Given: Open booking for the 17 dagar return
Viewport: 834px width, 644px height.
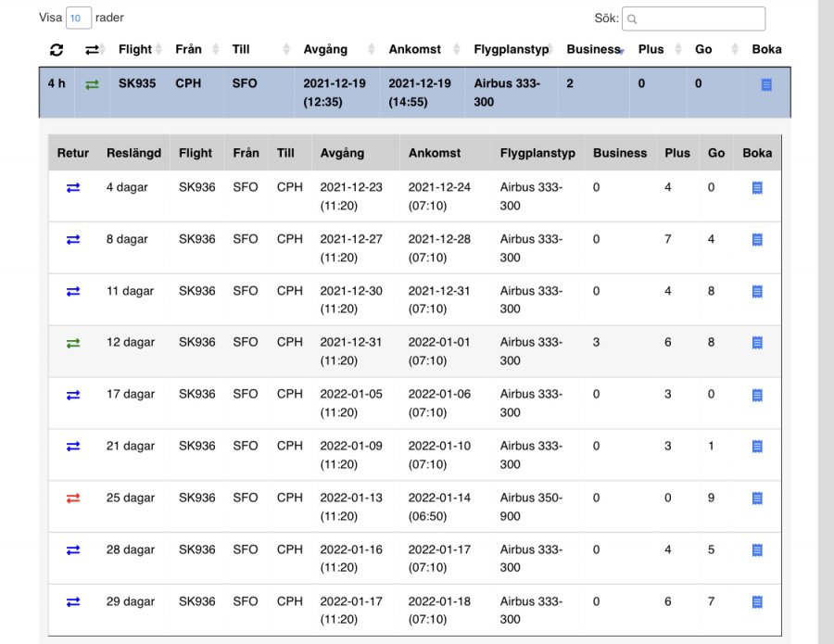Looking at the screenshot, I should [x=757, y=395].
